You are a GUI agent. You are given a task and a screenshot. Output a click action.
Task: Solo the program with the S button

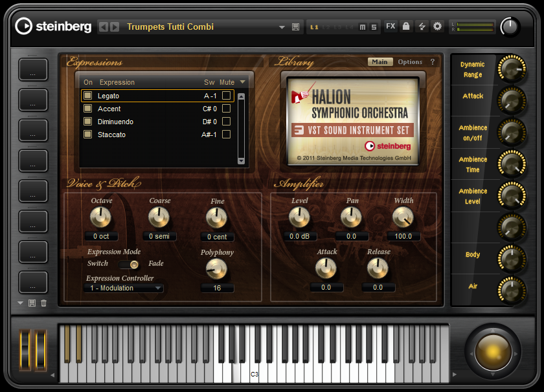tap(374, 27)
